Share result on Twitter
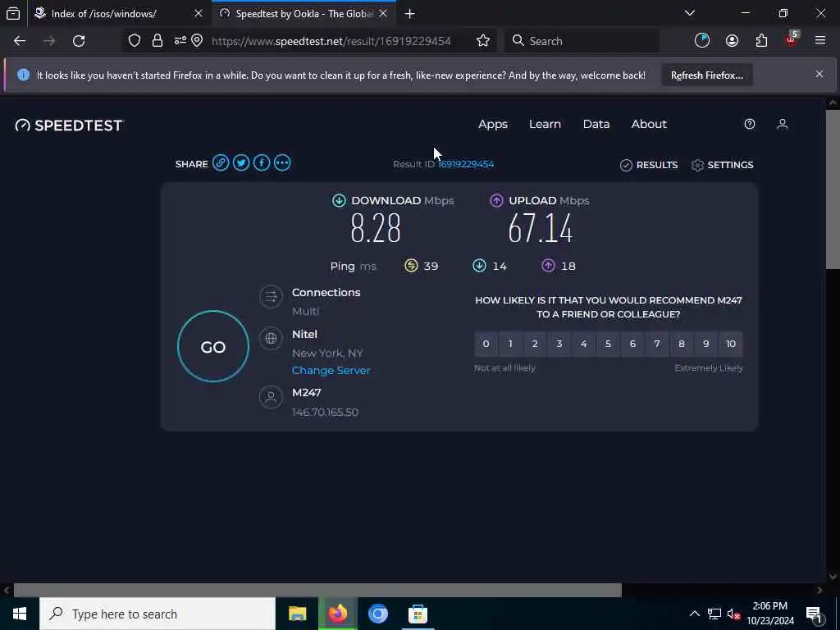The width and height of the screenshot is (840, 630). (241, 163)
